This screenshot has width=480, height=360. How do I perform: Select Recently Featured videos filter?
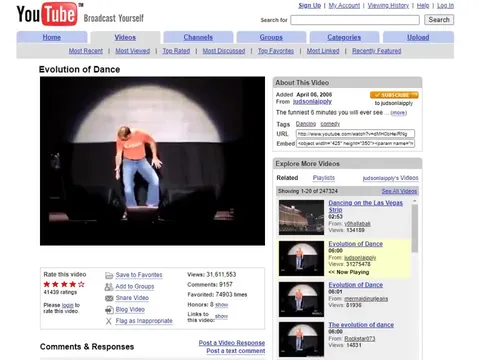377,51
